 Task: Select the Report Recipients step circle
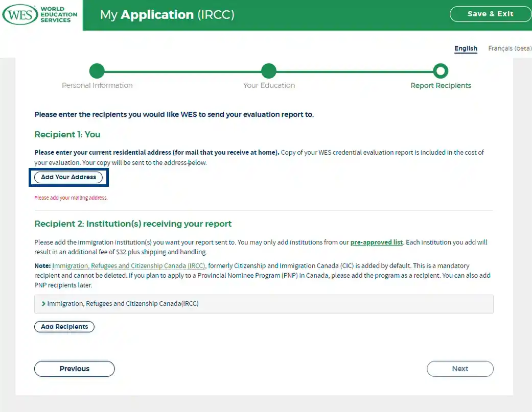click(x=441, y=71)
